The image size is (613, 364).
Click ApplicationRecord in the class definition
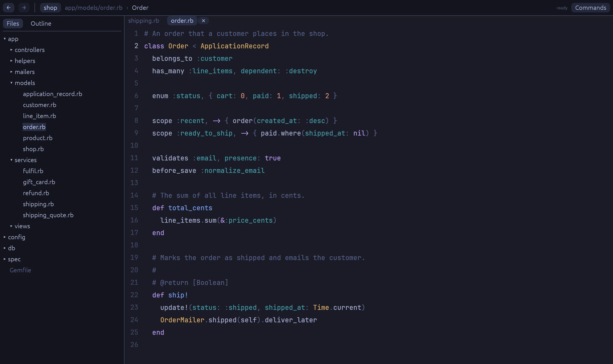click(235, 46)
